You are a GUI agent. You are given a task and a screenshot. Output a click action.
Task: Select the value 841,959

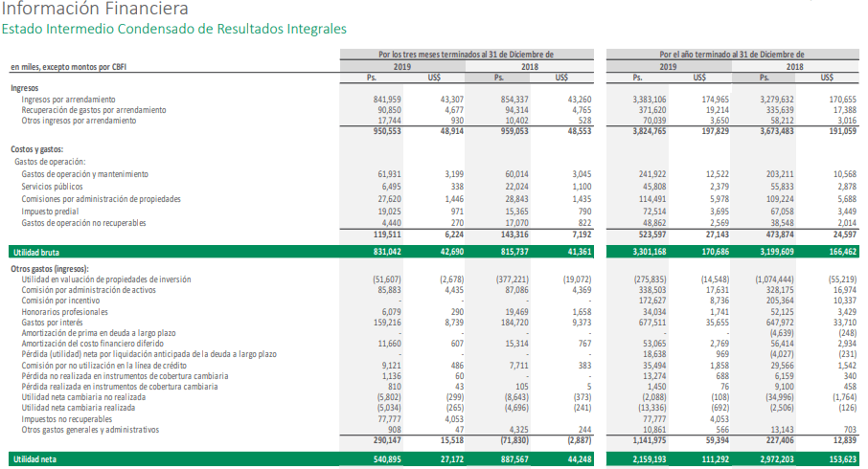387,100
